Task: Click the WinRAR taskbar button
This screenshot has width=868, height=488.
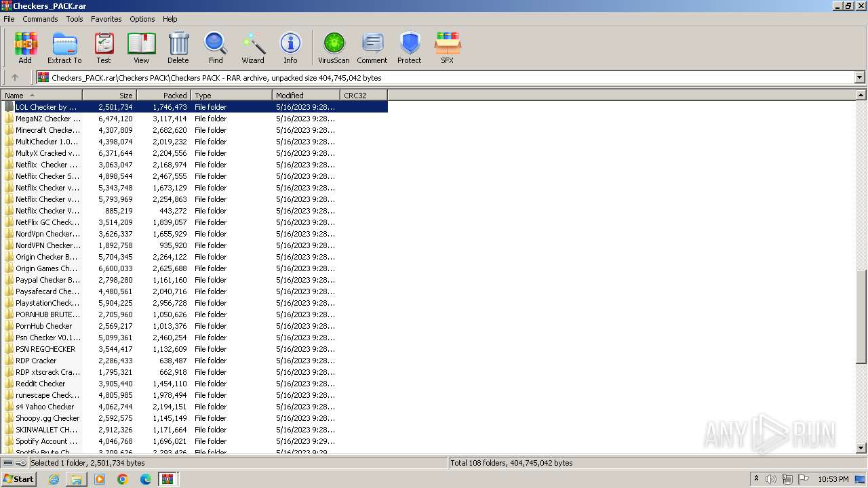Action: 167,479
